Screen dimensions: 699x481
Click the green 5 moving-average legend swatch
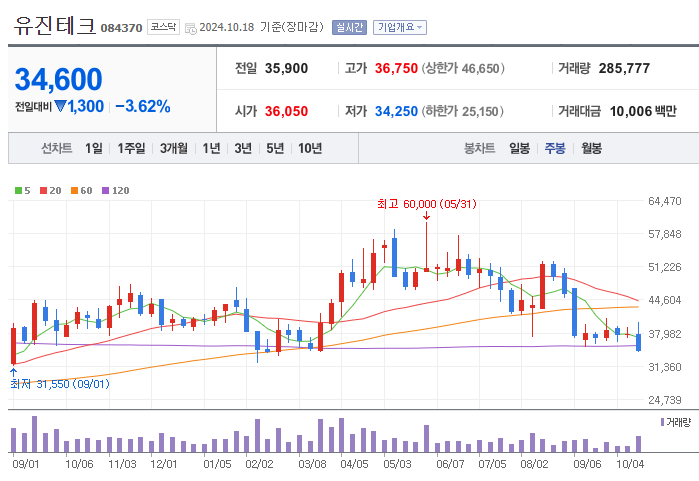pos(18,191)
